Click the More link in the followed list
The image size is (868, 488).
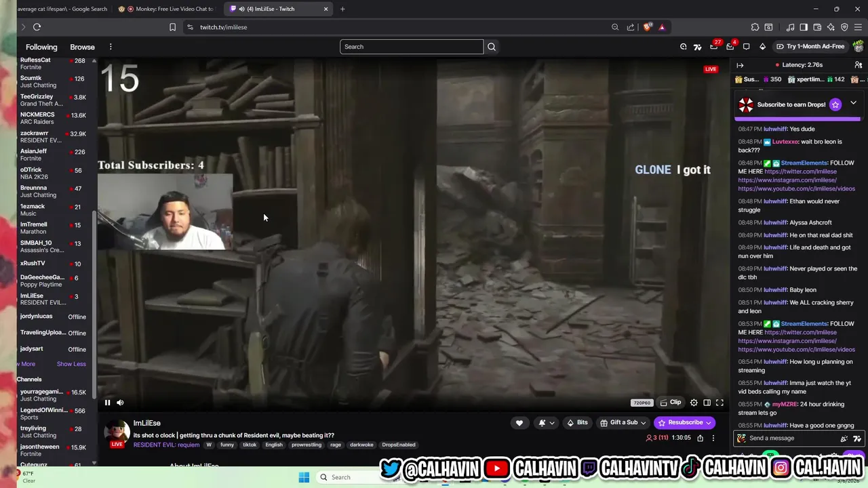tap(27, 364)
